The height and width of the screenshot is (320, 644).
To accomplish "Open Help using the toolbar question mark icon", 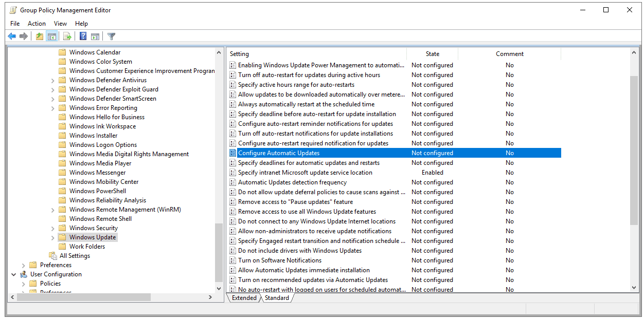I will pos(83,36).
